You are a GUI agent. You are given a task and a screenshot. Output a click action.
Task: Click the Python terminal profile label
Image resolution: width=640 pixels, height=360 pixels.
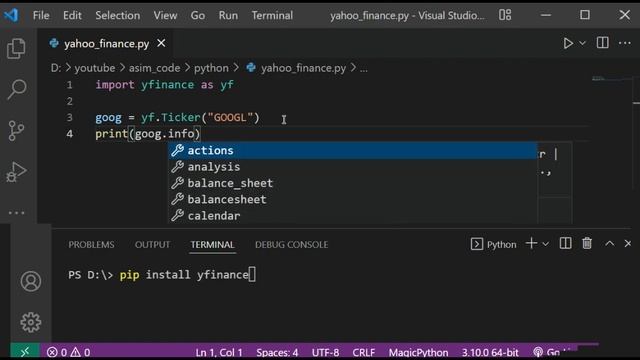click(493, 244)
